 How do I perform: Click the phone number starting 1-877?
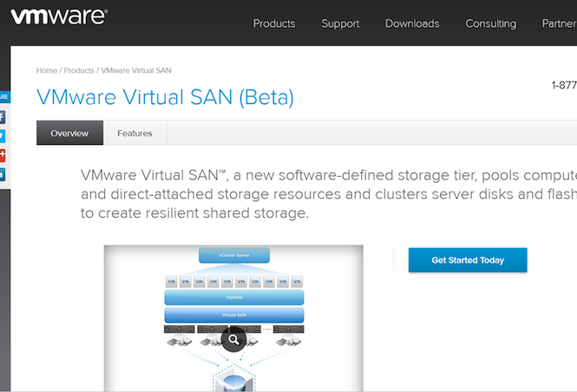click(x=564, y=85)
